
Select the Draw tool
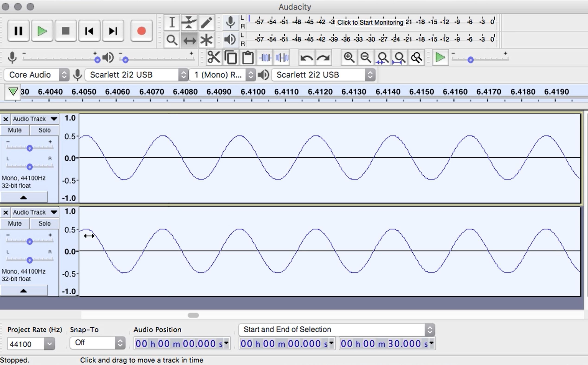(x=207, y=22)
